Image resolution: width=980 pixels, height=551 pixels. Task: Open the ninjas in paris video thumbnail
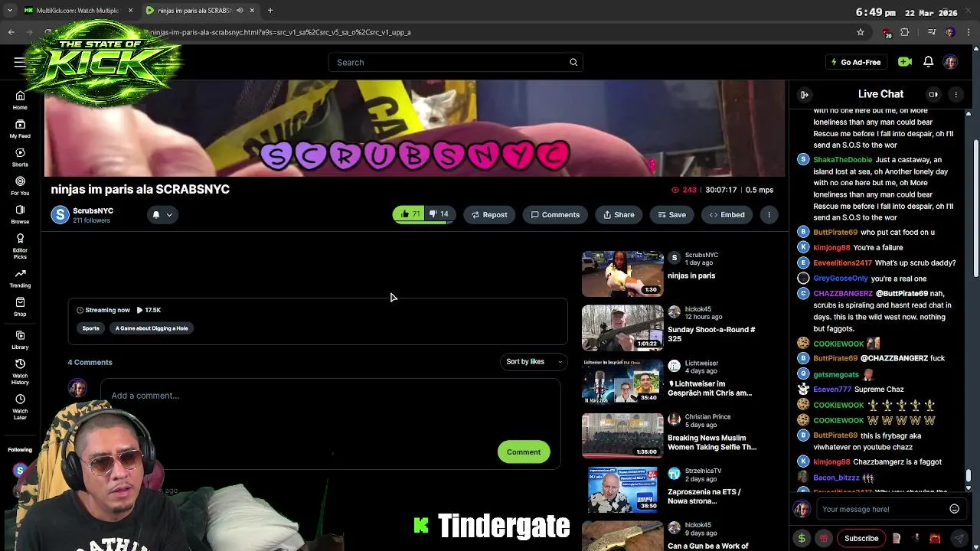[x=622, y=274]
